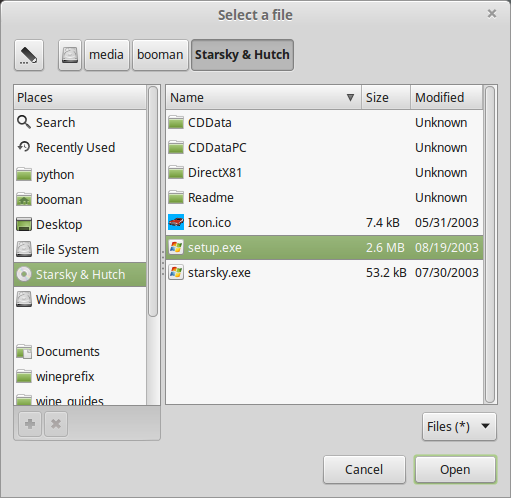Image resolution: width=511 pixels, height=498 pixels.
Task: Click the file list vertical scrollbar
Action: tap(490, 244)
